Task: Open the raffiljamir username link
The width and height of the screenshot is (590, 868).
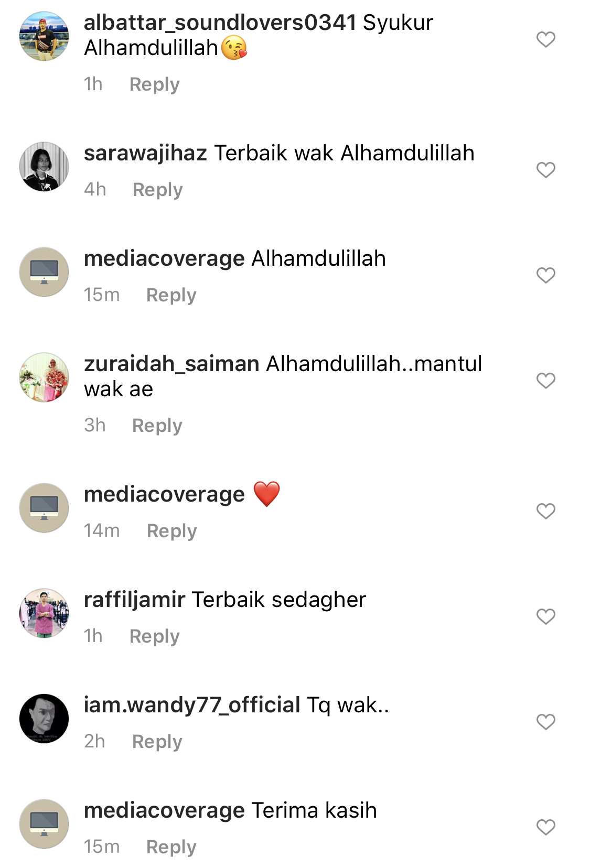Action: pyautogui.click(x=135, y=600)
